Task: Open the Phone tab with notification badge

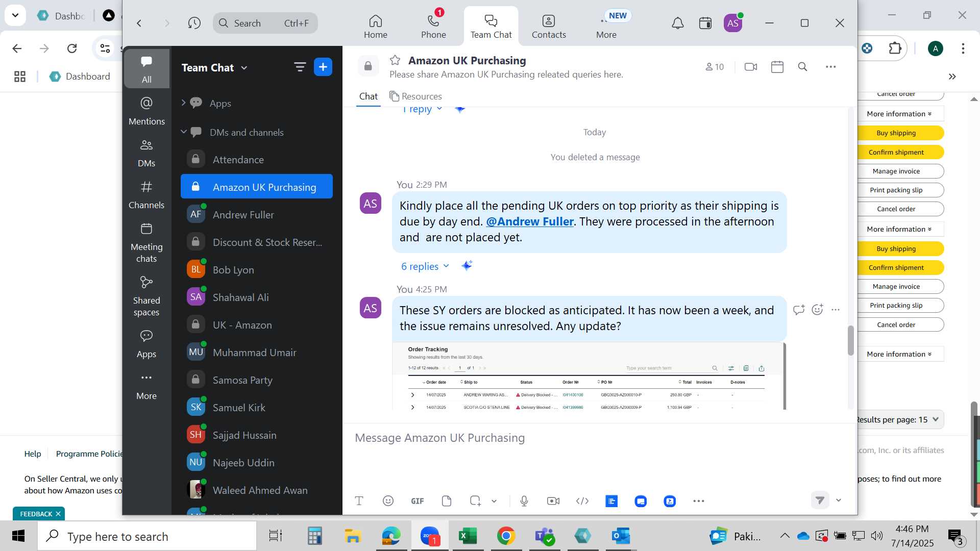Action: click(x=433, y=27)
